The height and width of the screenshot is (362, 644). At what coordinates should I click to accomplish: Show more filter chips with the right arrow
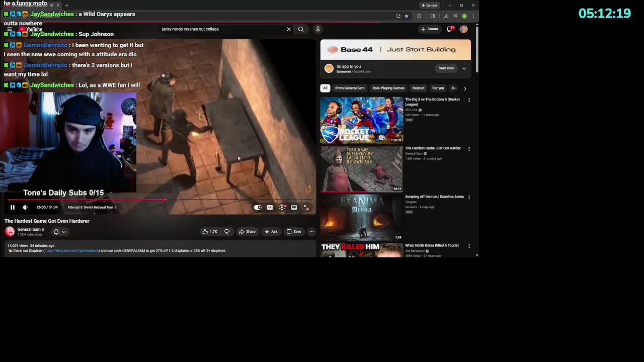click(x=465, y=88)
